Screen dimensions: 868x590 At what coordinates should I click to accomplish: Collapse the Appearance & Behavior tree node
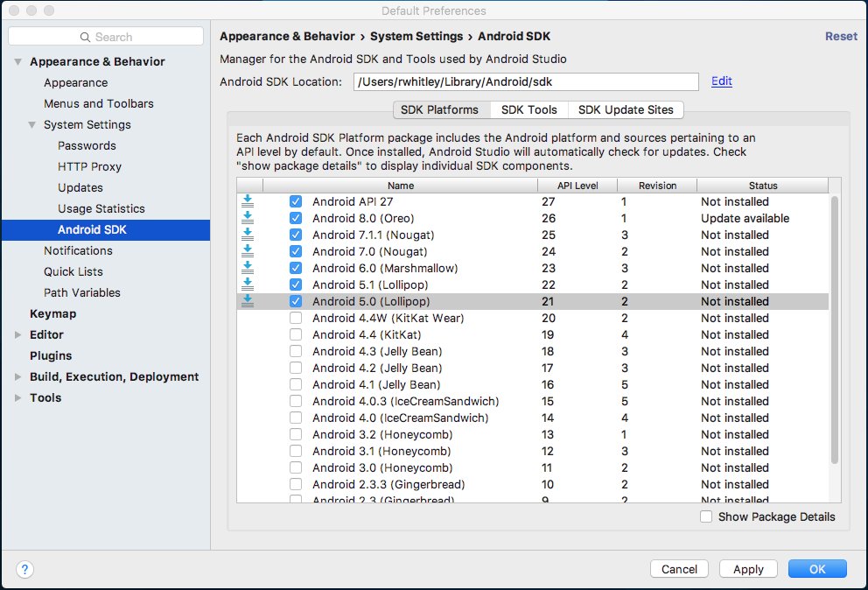(18, 61)
